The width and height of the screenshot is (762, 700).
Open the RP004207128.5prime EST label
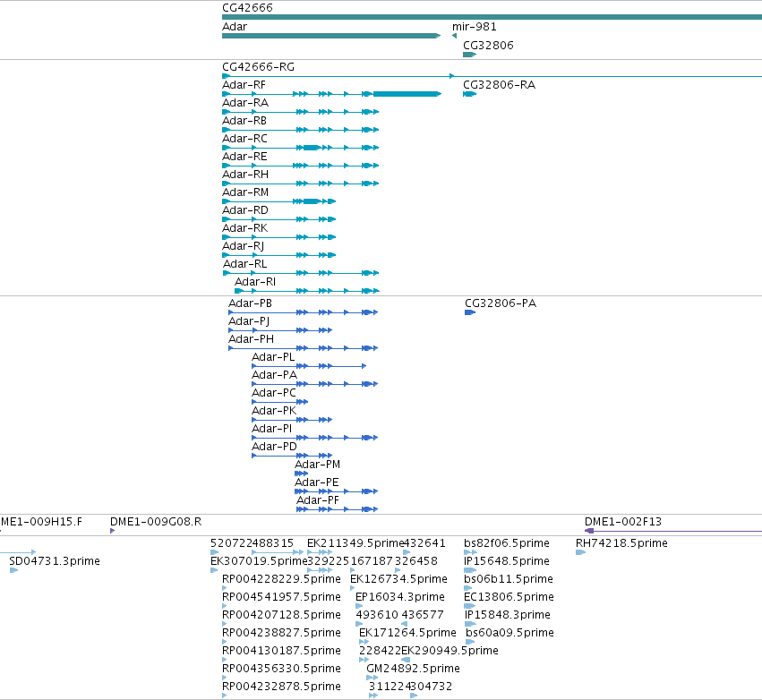pyautogui.click(x=281, y=616)
